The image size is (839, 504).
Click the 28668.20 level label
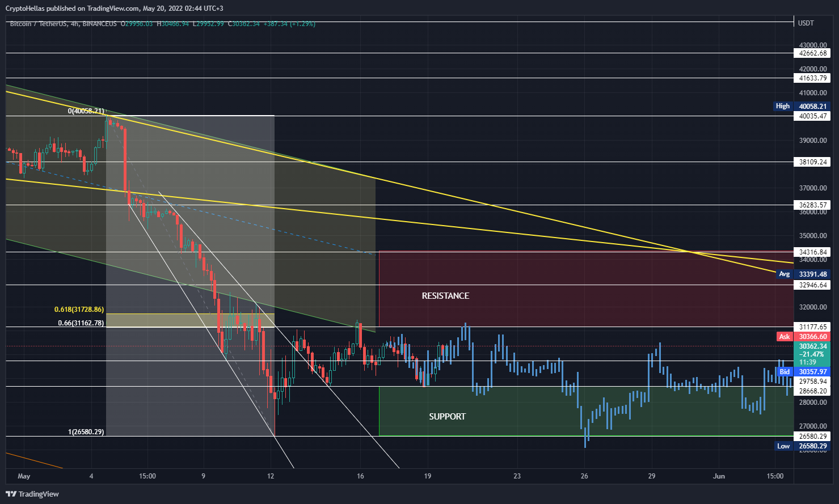813,391
